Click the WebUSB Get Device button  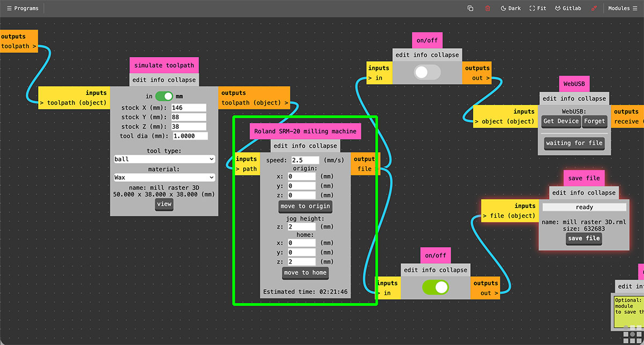click(x=561, y=121)
